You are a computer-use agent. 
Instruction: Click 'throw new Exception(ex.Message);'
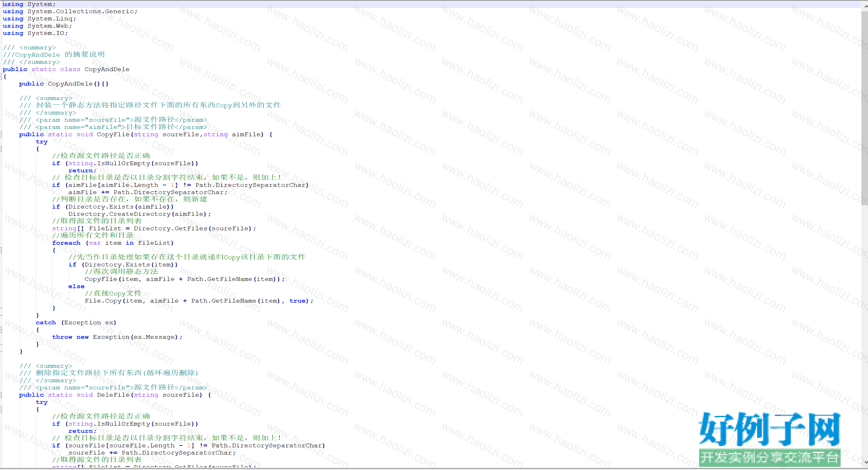tap(117, 337)
